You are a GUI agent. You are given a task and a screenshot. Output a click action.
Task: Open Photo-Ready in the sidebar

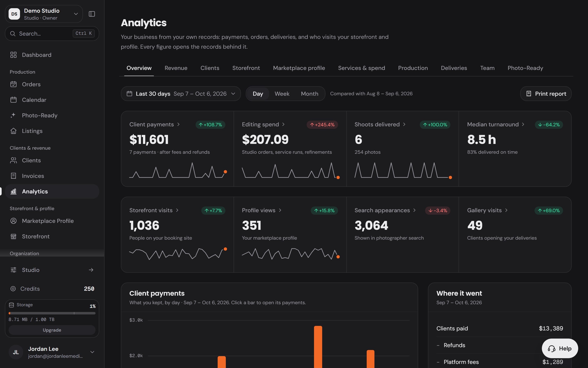pyautogui.click(x=52, y=115)
